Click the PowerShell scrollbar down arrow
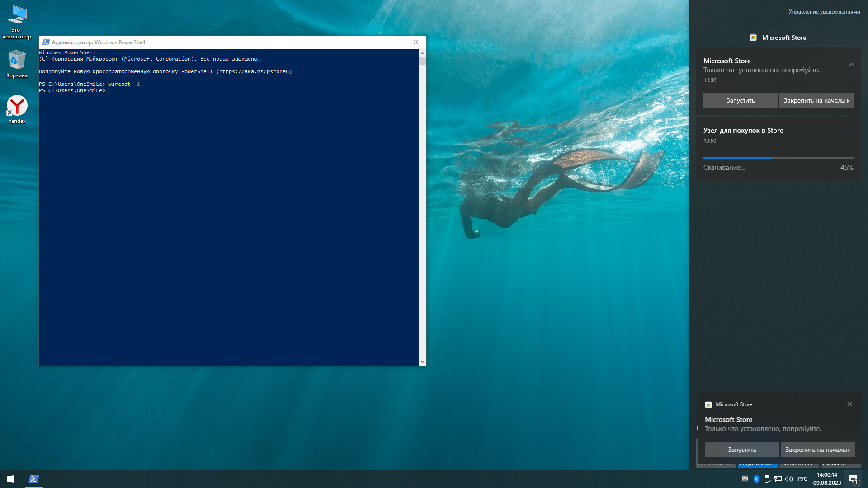Screen dimensions: 868x488 pyautogui.click(x=422, y=361)
